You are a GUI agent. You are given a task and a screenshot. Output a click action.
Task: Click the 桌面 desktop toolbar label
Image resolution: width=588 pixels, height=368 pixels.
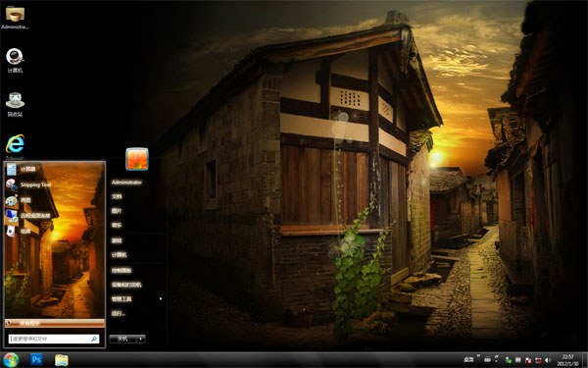click(x=468, y=360)
